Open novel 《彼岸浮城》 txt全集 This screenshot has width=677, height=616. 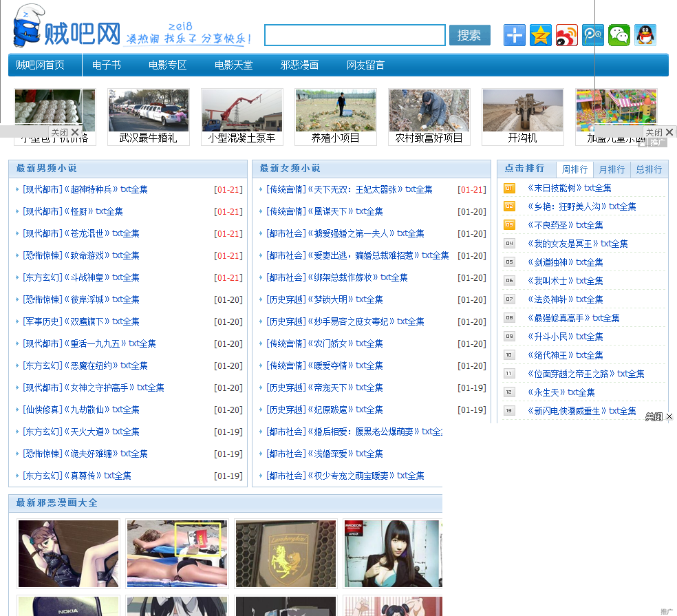point(101,300)
